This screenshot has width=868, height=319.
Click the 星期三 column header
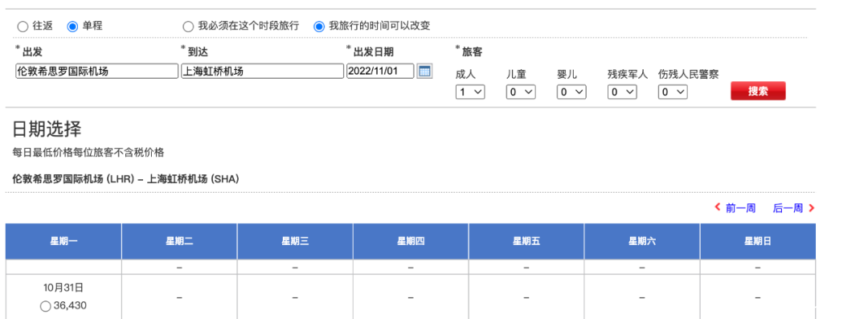[x=295, y=242]
